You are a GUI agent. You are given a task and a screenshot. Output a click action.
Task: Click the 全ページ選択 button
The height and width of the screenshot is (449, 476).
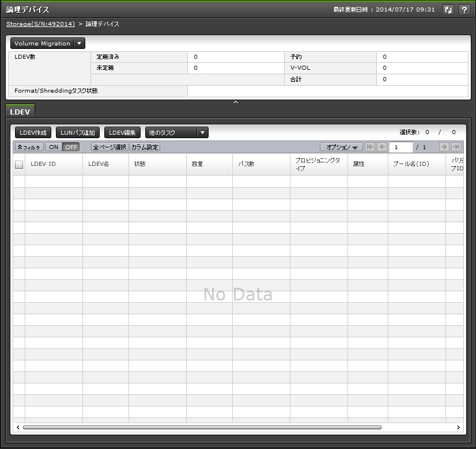pyautogui.click(x=109, y=147)
